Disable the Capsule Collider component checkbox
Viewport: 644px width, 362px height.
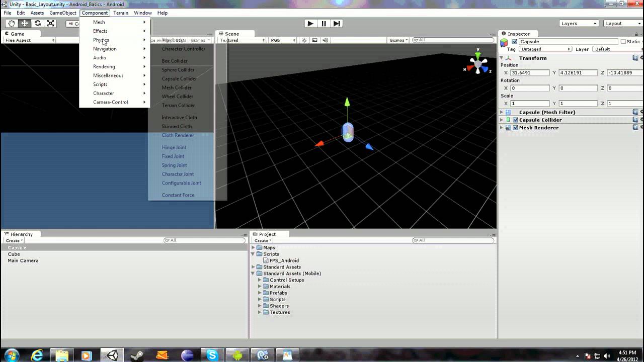click(515, 120)
